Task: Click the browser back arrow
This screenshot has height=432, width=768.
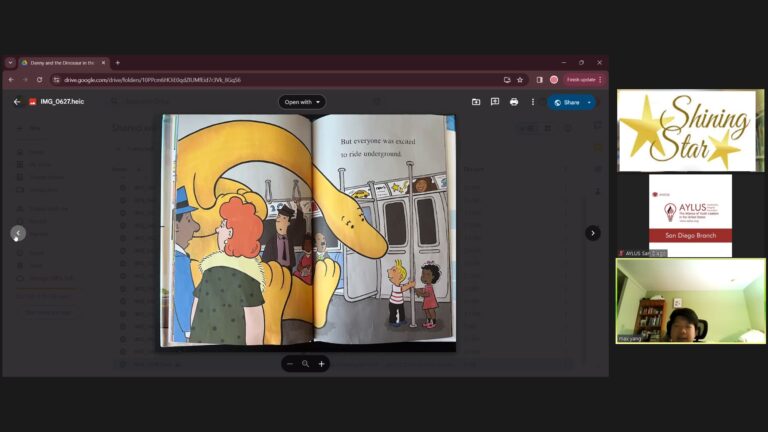Action: click(x=11, y=80)
